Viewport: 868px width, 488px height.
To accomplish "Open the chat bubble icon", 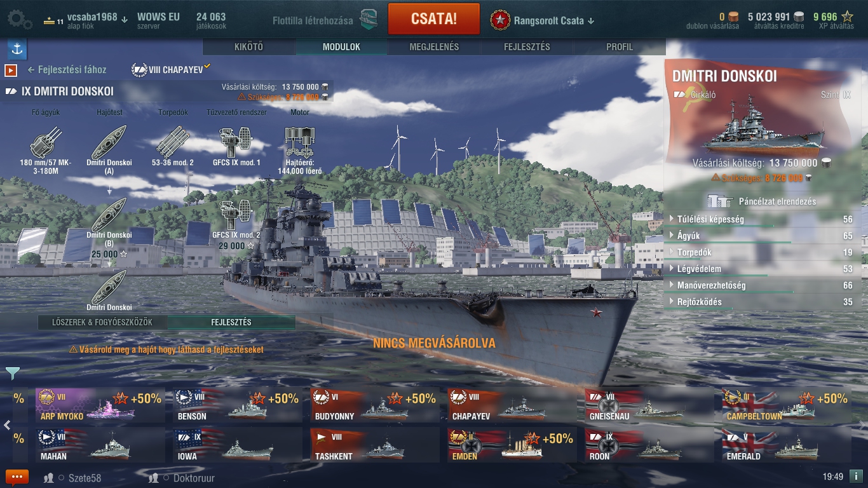I will click(x=17, y=477).
